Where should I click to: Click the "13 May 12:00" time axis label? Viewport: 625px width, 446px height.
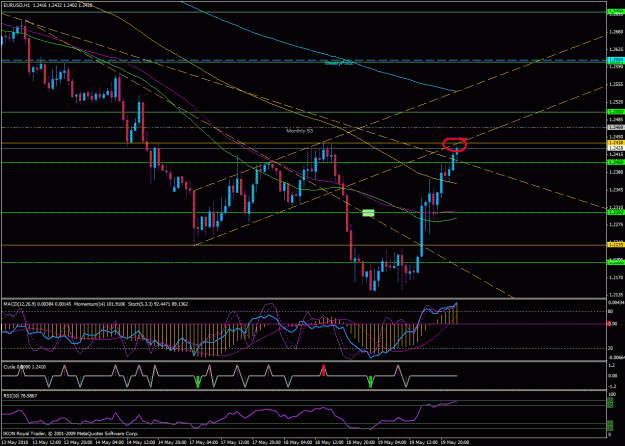pyautogui.click(x=47, y=442)
